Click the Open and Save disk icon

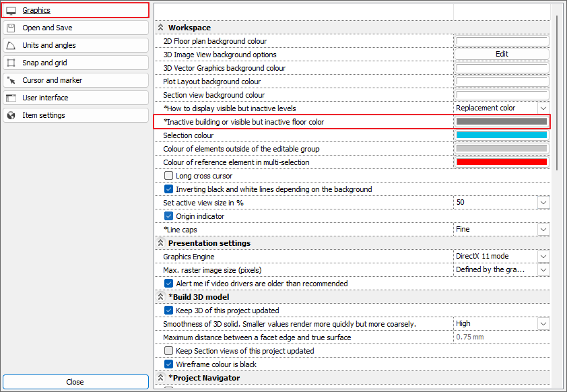click(11, 28)
